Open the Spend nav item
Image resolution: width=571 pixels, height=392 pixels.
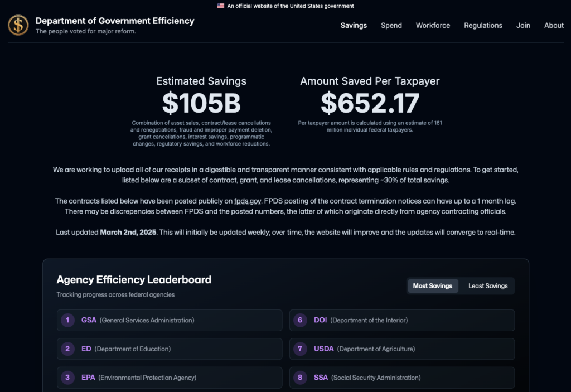pyautogui.click(x=391, y=26)
